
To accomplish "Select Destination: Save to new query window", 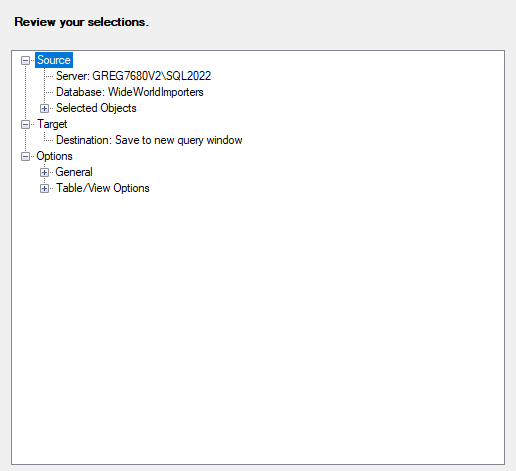I will click(149, 140).
